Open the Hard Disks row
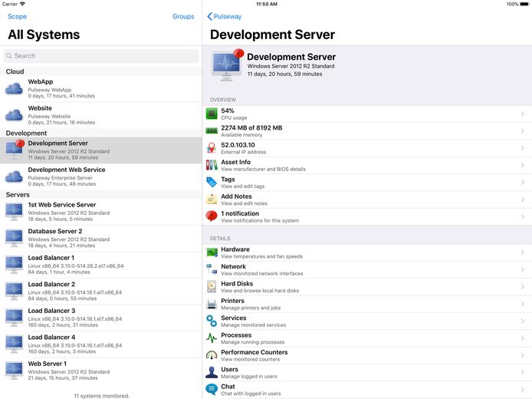Image resolution: width=532 pixels, height=399 pixels. click(367, 287)
